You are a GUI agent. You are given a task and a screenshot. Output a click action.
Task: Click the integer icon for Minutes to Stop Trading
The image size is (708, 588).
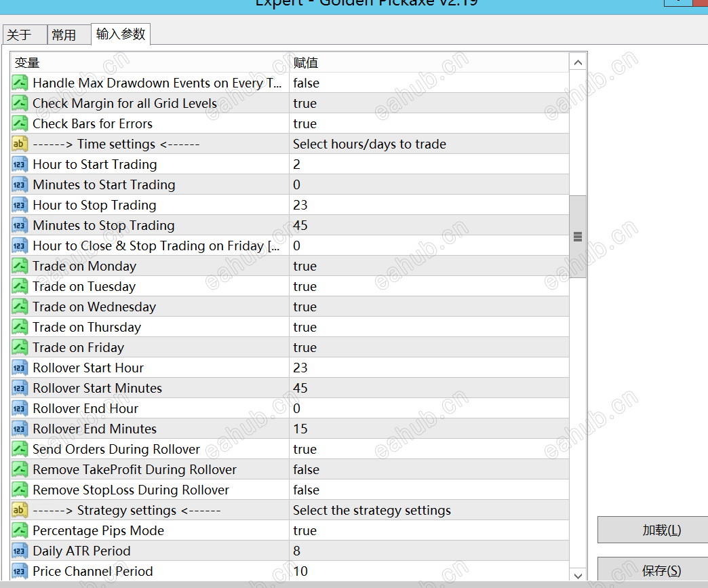click(x=20, y=225)
